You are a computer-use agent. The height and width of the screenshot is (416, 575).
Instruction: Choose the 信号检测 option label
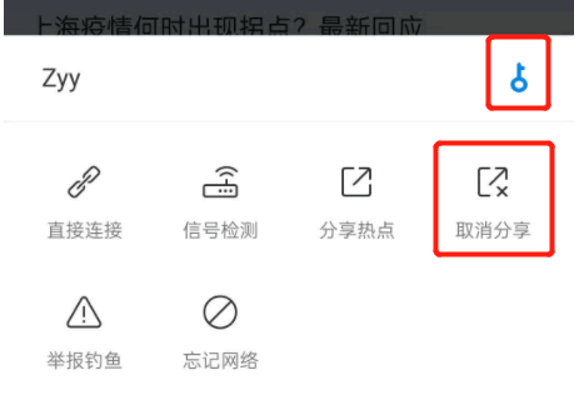[x=220, y=230]
